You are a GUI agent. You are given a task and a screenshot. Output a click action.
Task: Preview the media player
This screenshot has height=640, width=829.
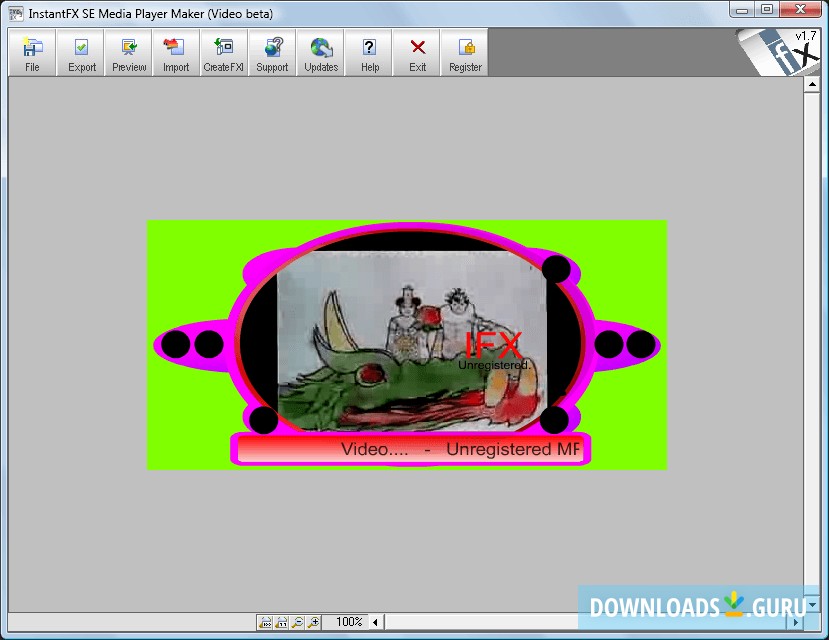[x=128, y=52]
